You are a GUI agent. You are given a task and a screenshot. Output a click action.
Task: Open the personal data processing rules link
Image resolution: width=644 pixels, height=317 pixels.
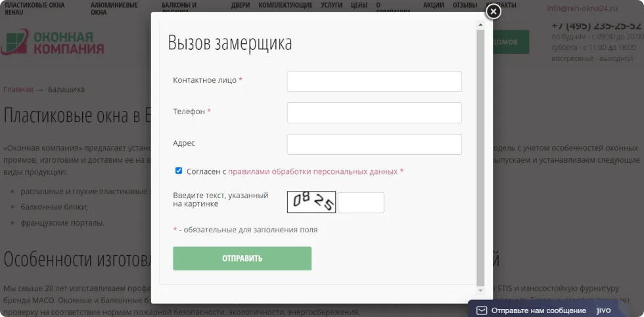coord(312,171)
